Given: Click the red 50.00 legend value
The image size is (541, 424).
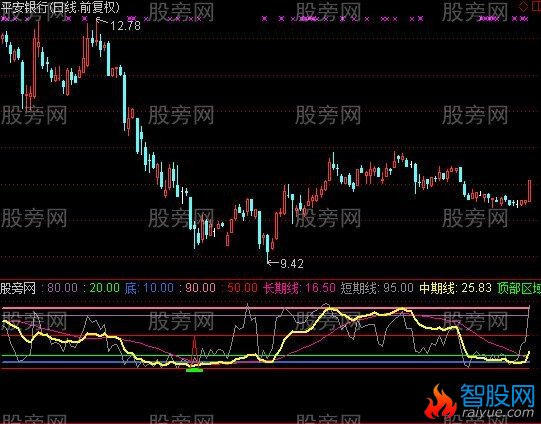Looking at the screenshot, I should (243, 288).
